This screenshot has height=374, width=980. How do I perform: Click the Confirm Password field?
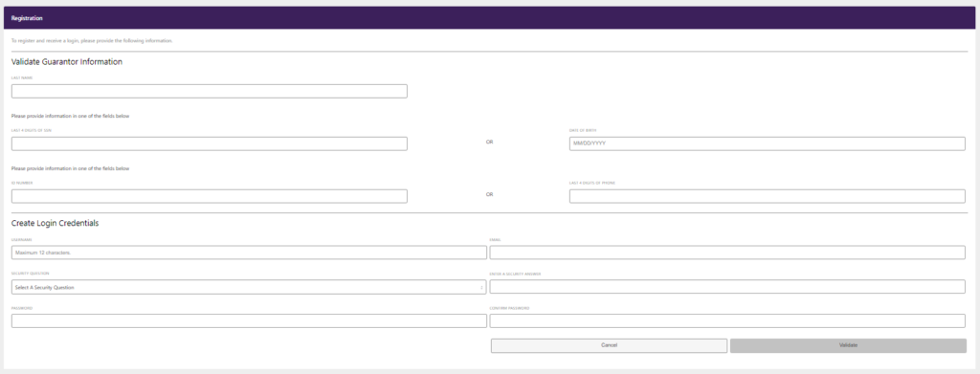[727, 321]
